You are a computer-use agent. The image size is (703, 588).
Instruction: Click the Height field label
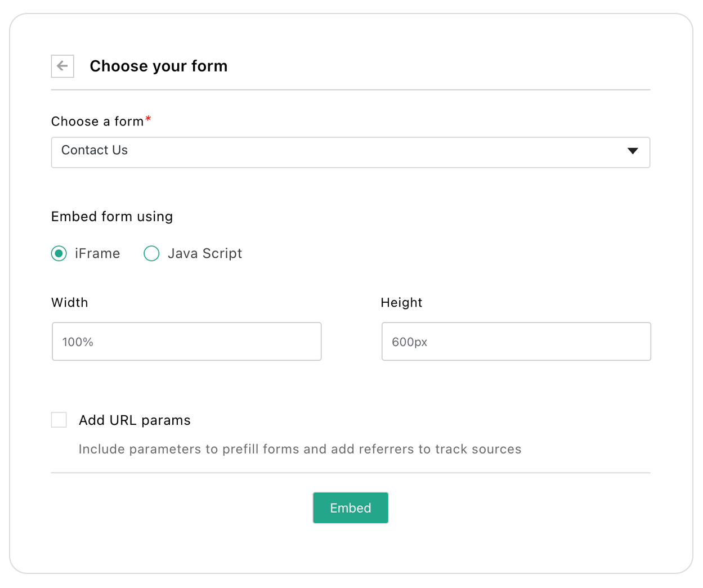[x=401, y=303]
